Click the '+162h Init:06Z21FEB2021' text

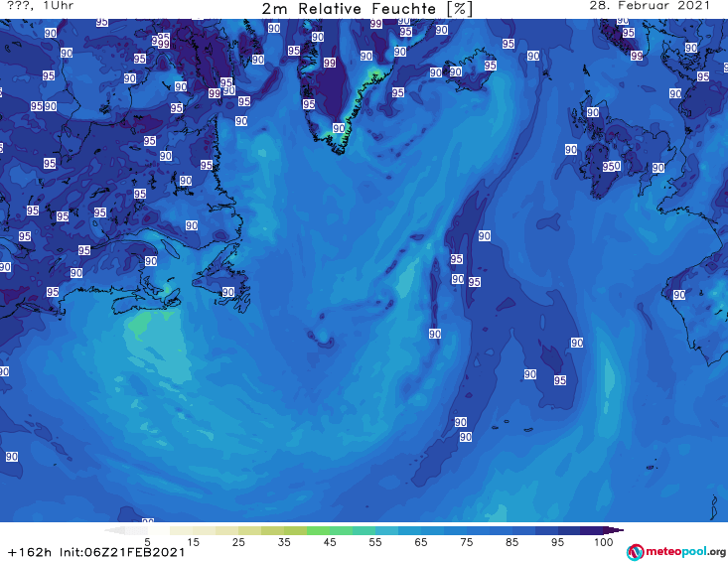click(96, 552)
